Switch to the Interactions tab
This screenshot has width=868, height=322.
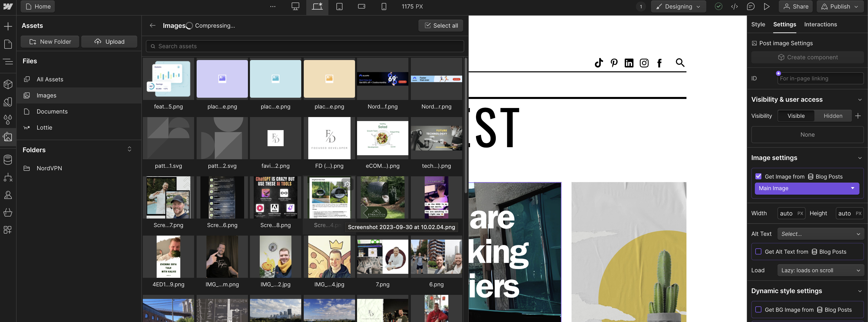click(x=820, y=24)
